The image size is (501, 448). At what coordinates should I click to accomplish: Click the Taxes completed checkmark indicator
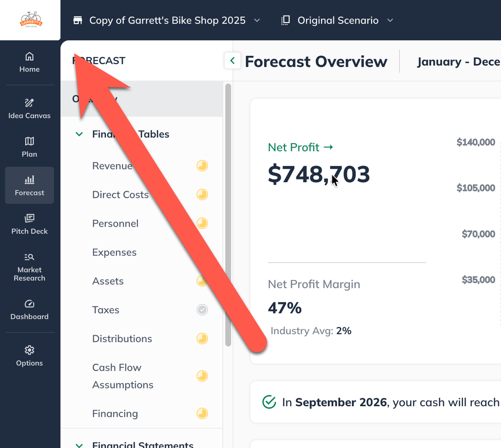pyautogui.click(x=202, y=310)
